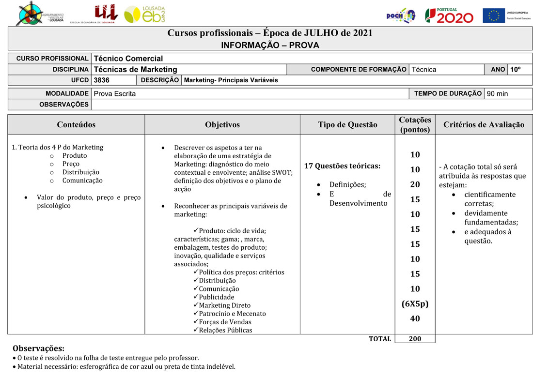This screenshot has width=533, height=392.
Task: Click the Lousada EB 2/3 logo
Action: tap(145, 15)
